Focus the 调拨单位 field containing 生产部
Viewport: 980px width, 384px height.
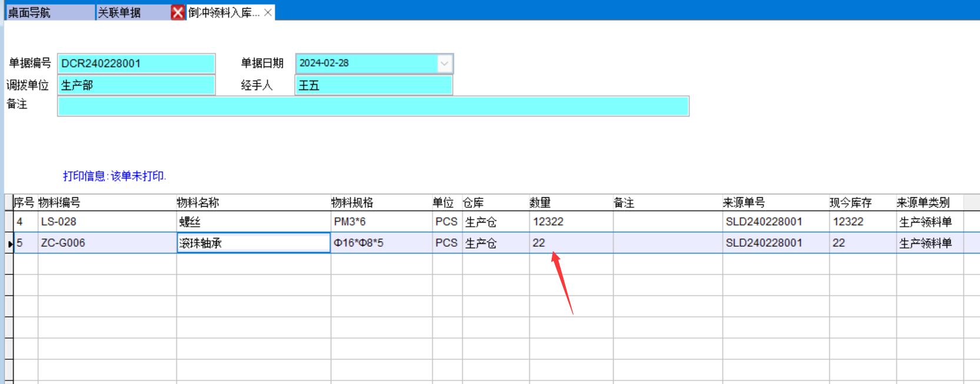pos(136,85)
